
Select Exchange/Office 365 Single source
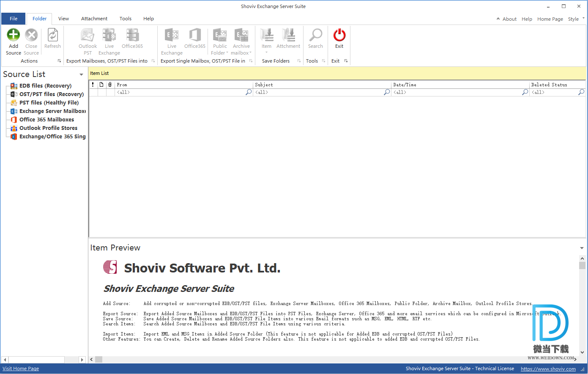click(x=52, y=136)
